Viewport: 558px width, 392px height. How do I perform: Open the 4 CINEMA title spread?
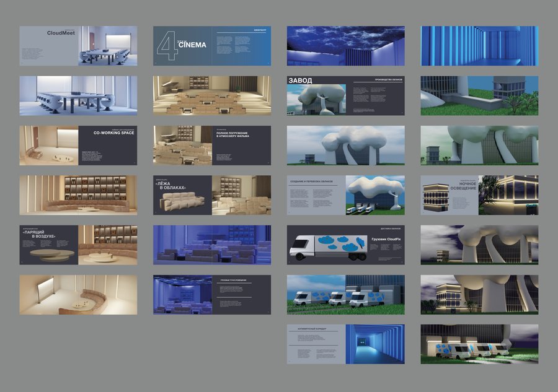(x=212, y=46)
